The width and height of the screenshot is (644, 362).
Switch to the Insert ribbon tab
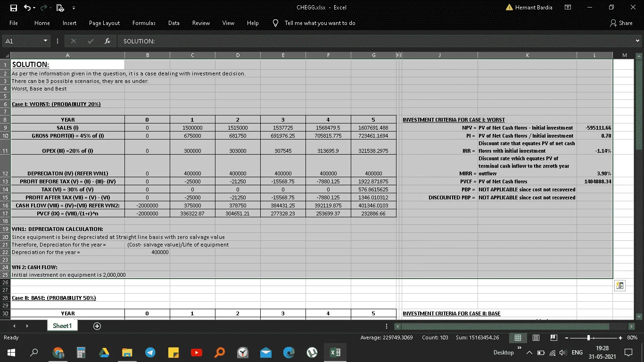[70, 23]
